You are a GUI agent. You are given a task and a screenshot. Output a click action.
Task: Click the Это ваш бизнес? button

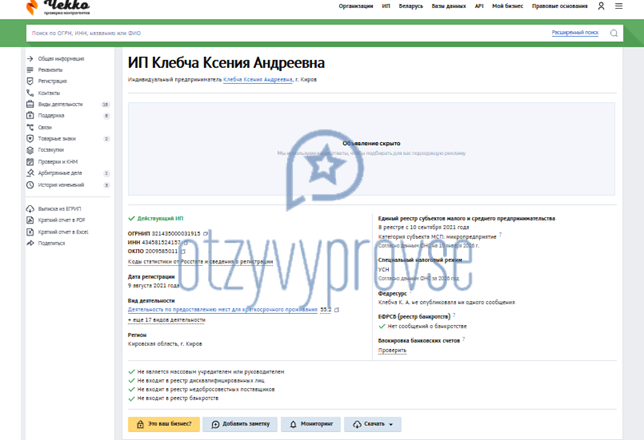164,424
